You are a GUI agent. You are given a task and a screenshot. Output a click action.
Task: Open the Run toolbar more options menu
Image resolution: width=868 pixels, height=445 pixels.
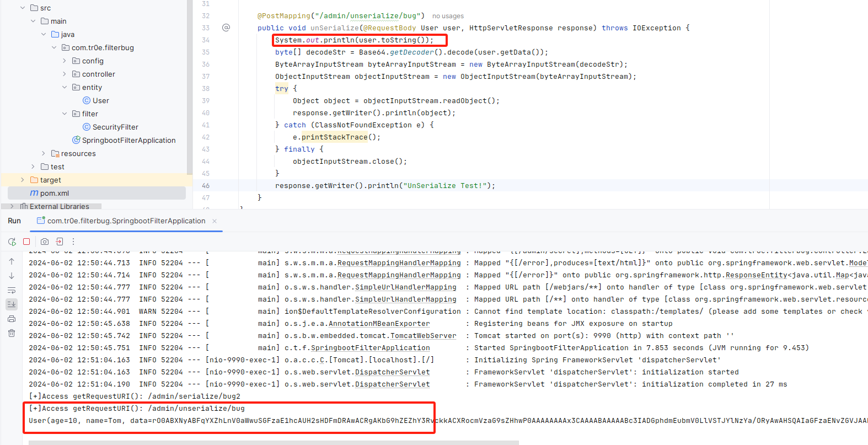pos(73,242)
